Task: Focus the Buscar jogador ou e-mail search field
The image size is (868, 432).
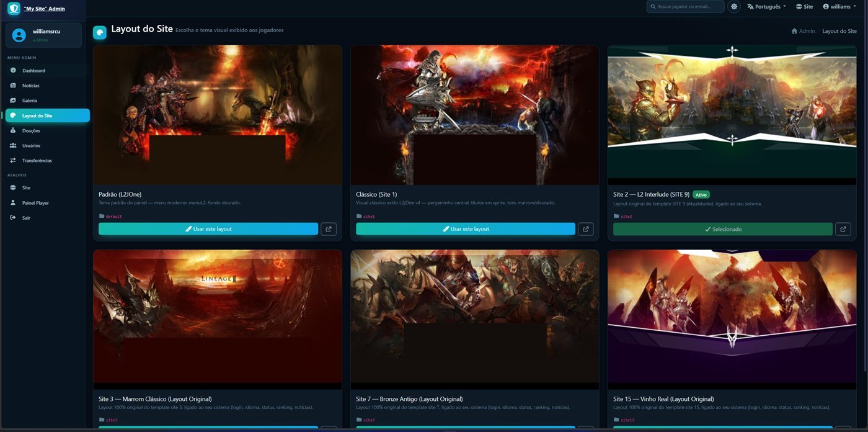Action: click(x=685, y=6)
